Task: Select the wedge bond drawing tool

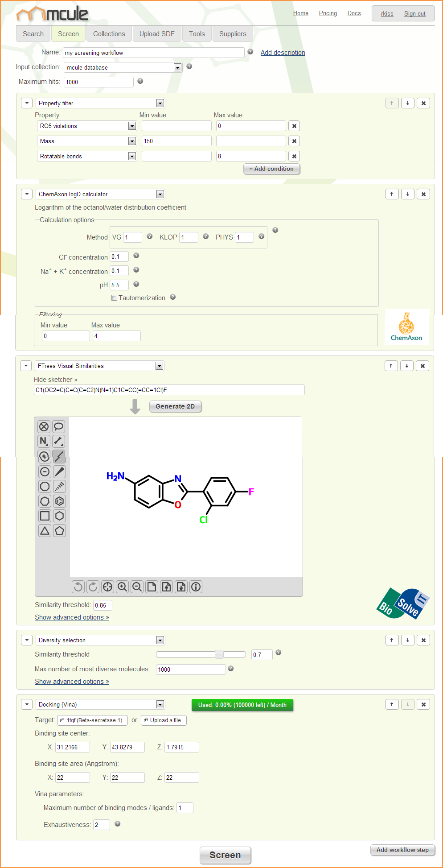Action: pos(59,471)
